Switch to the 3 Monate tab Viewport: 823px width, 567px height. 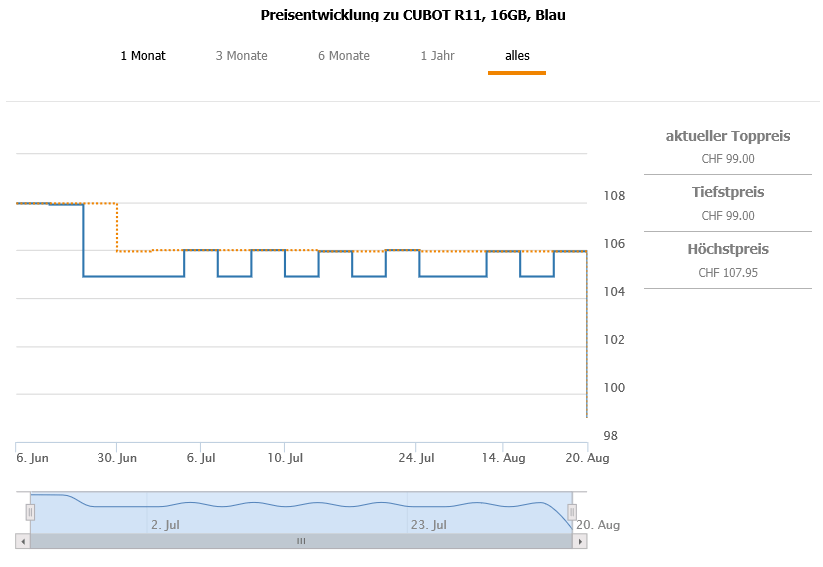241,56
